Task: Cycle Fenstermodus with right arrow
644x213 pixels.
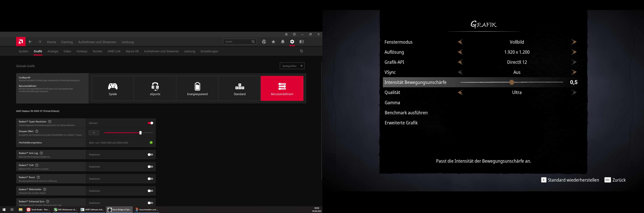Action: tap(574, 42)
